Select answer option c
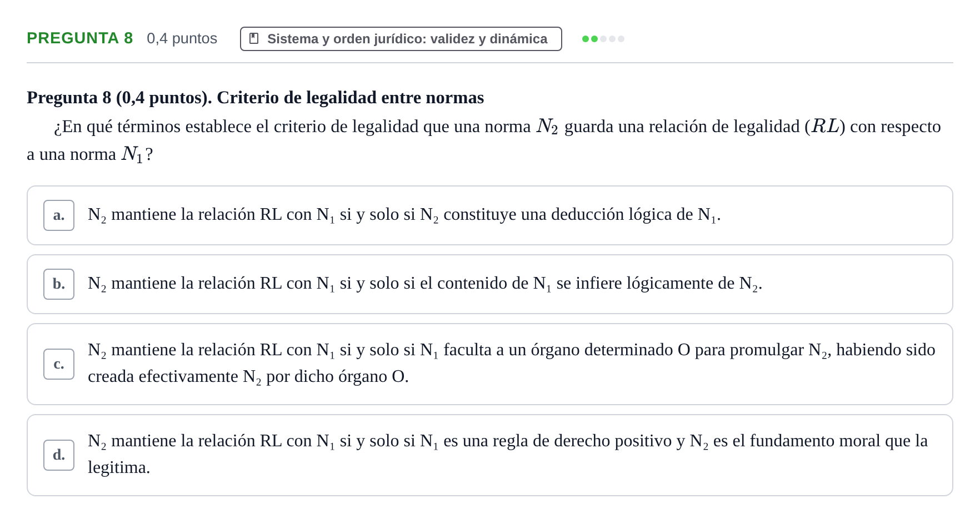Image resolution: width=980 pixels, height=524 pixels. pos(489,364)
